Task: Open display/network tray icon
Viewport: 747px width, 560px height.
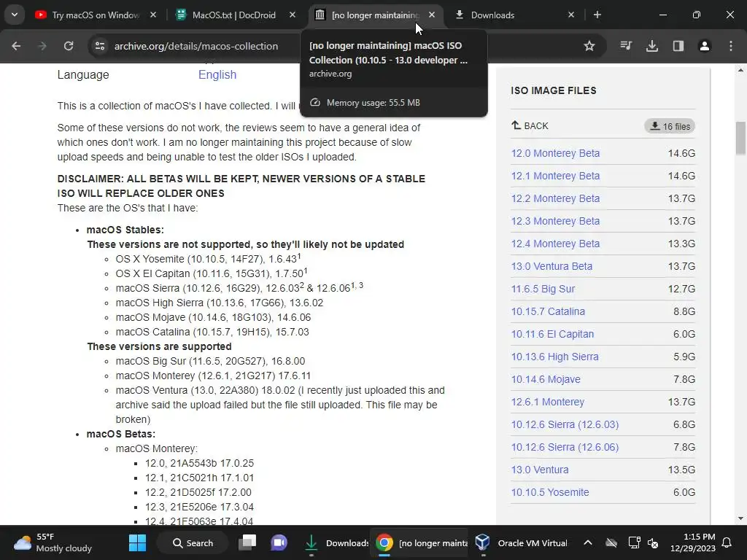Action: (634, 542)
